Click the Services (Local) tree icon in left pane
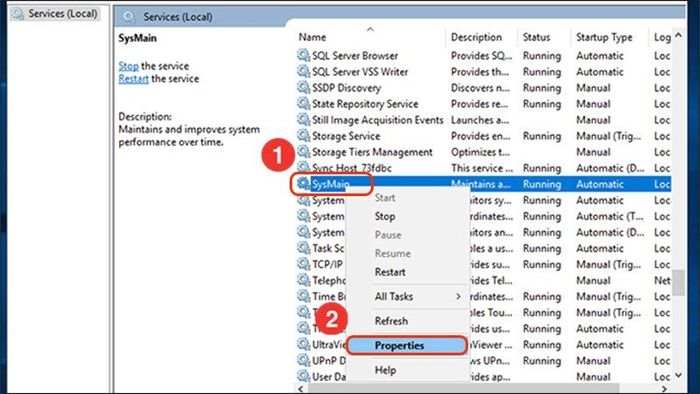Screen dimensions: 700x394 coord(18,14)
